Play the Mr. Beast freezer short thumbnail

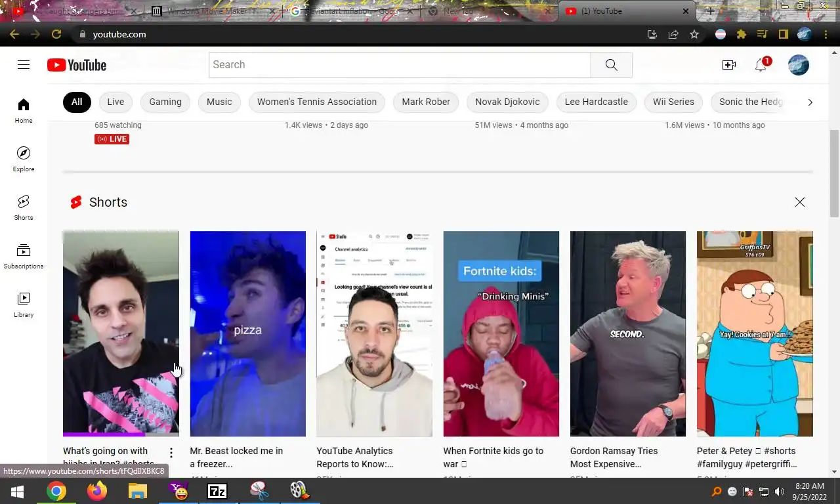(x=247, y=333)
